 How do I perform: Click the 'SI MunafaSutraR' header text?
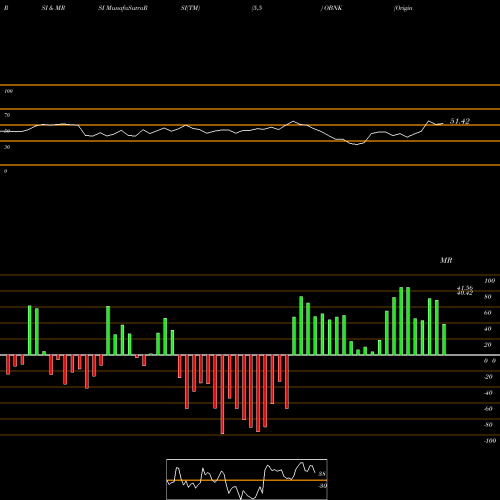(x=123, y=8)
